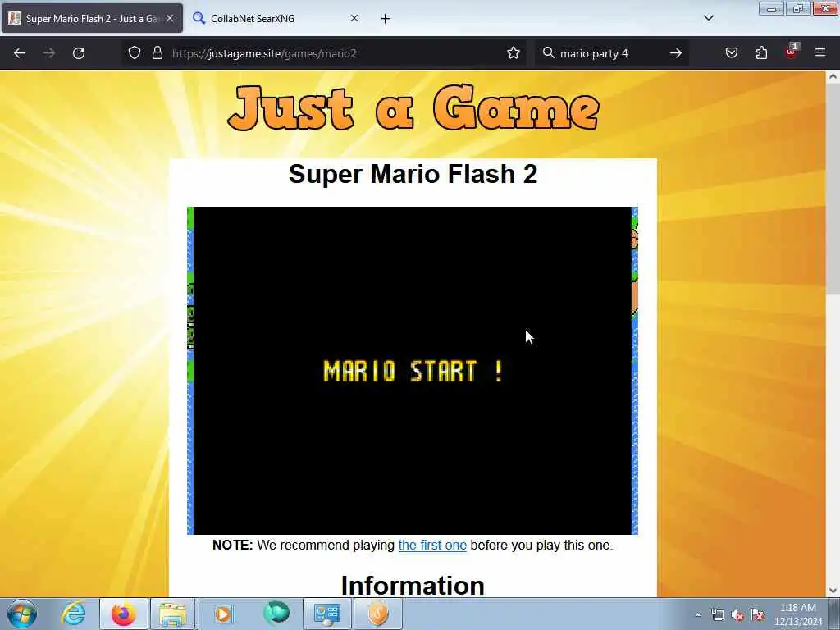The height and width of the screenshot is (630, 840).
Task: Click the page scrollbar thumb
Action: coord(833,189)
